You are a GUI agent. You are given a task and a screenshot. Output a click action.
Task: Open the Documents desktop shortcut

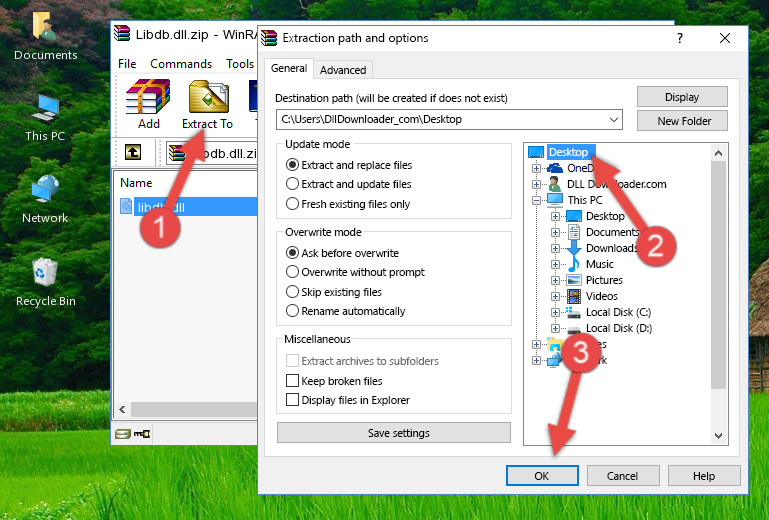coord(45,36)
